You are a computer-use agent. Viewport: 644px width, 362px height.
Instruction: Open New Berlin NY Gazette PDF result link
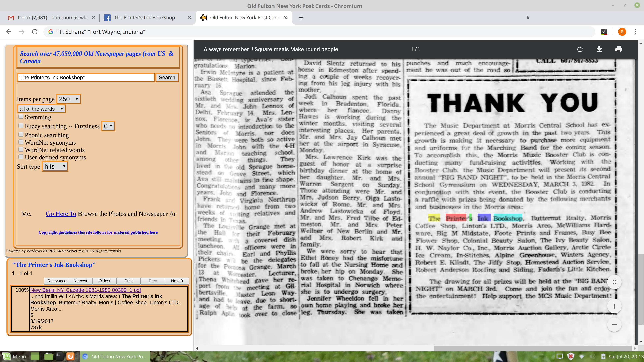(x=86, y=290)
